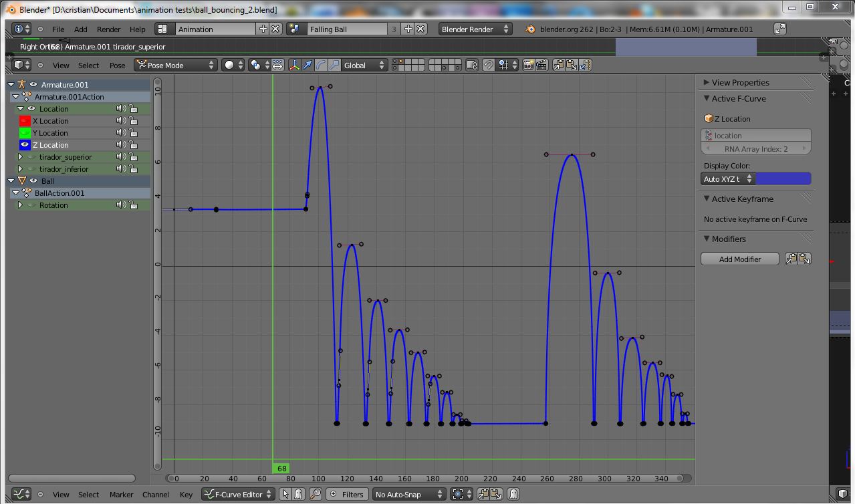The width and height of the screenshot is (855, 504).
Task: Copy the current pose icon in 3D header
Action: click(560, 65)
